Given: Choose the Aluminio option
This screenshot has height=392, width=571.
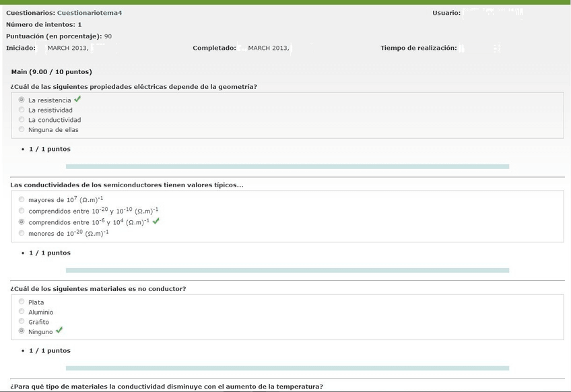Looking at the screenshot, I should [x=22, y=312].
